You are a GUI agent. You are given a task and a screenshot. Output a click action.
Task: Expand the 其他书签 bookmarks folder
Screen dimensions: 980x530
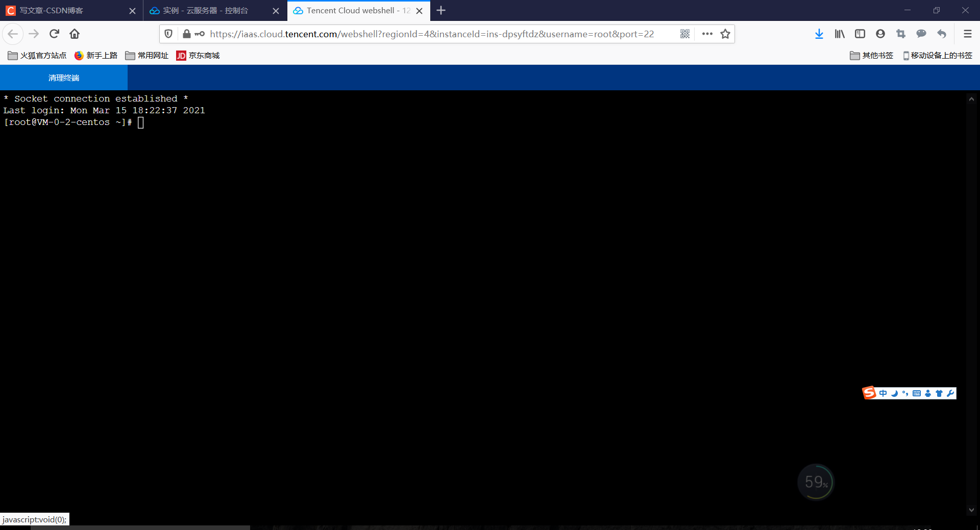872,55
